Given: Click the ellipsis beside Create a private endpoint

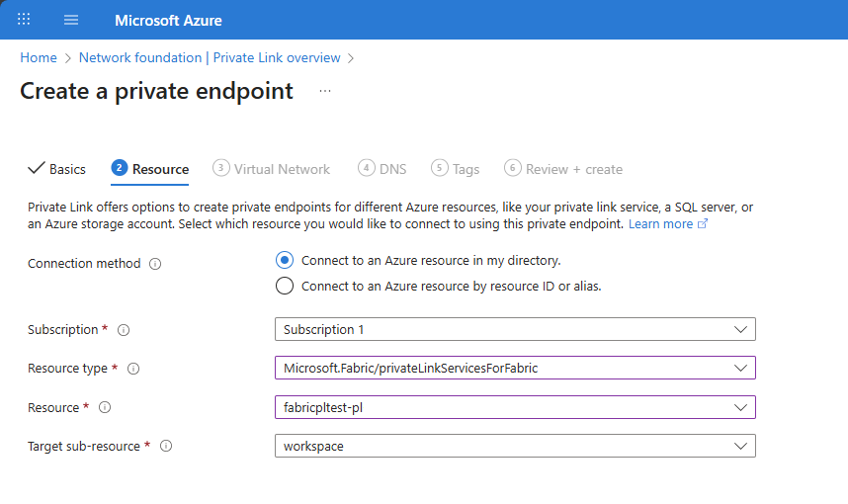Looking at the screenshot, I should [x=325, y=91].
